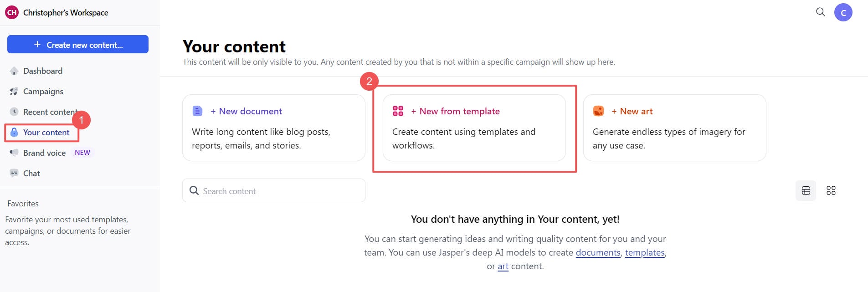Open the templates link in the empty-state text

click(x=644, y=252)
